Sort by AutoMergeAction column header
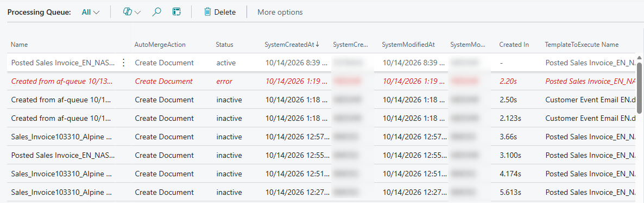The height and width of the screenshot is (203, 644). coord(160,45)
